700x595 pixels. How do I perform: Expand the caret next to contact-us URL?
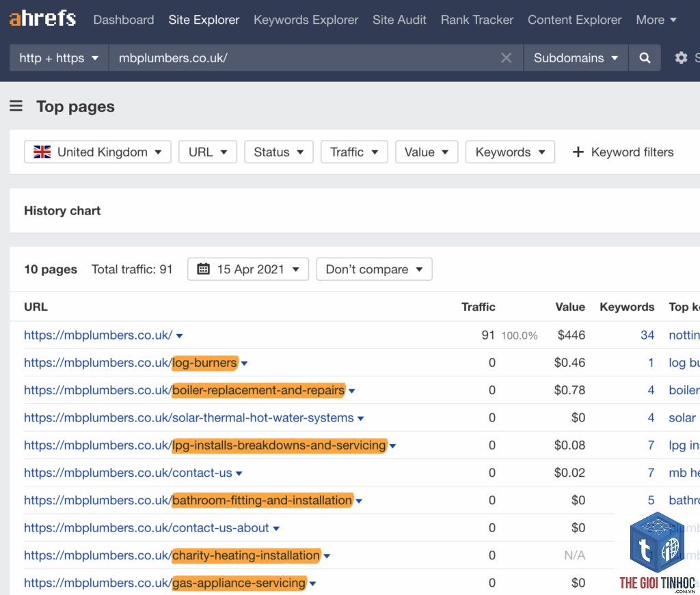pos(239,473)
